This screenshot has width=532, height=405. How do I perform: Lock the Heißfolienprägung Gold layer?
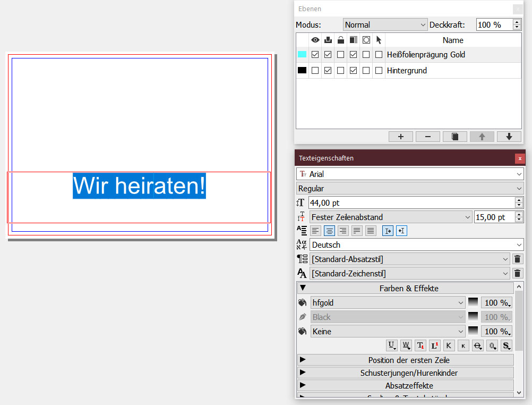tap(340, 54)
